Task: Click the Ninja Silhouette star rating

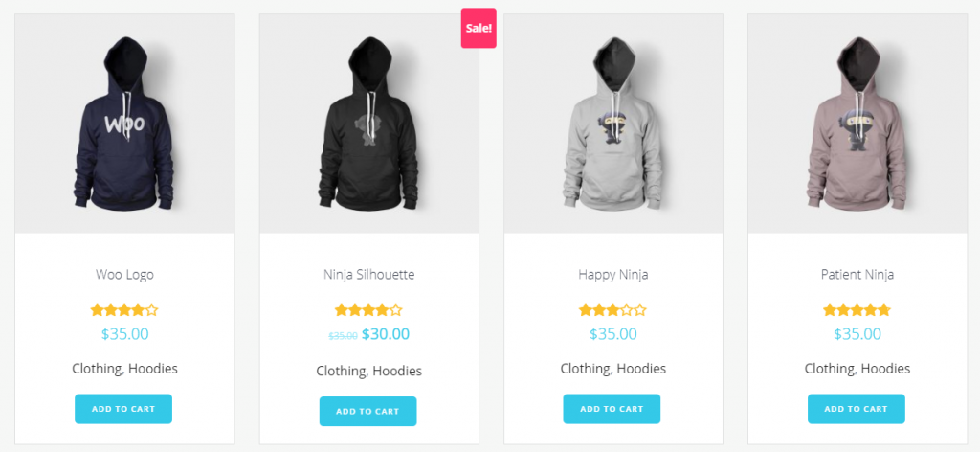Action: [368, 310]
